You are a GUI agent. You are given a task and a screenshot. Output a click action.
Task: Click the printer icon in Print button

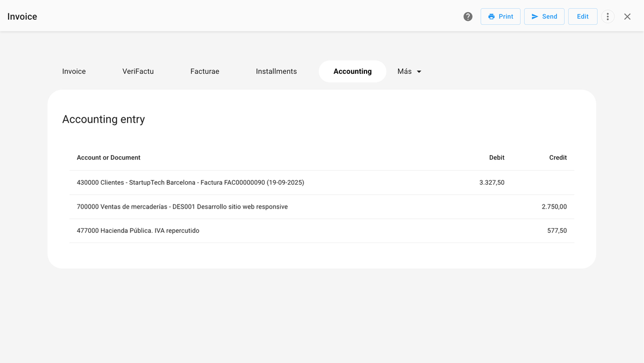click(491, 17)
